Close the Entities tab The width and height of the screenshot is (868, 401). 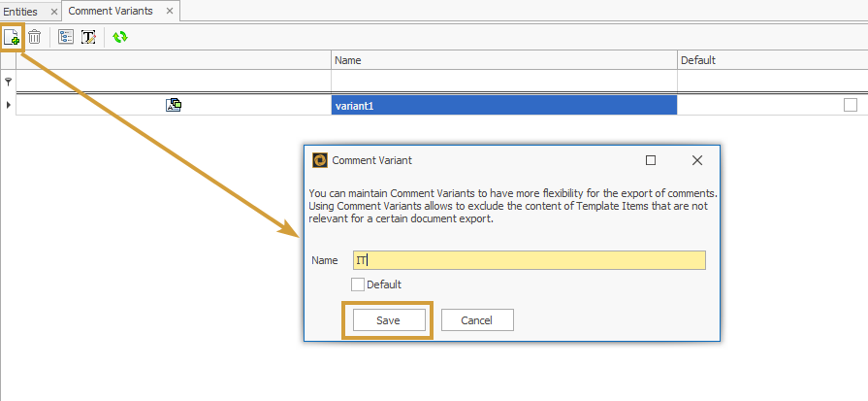click(53, 12)
